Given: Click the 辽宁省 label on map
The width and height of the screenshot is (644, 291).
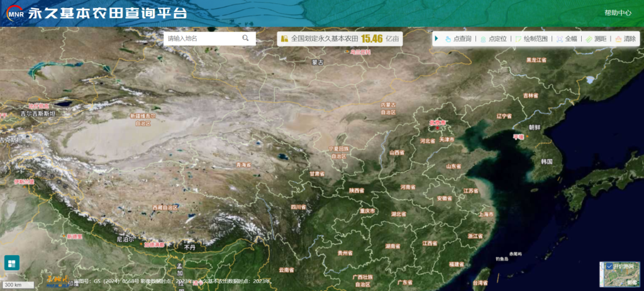Looking at the screenshot, I should [504, 116].
